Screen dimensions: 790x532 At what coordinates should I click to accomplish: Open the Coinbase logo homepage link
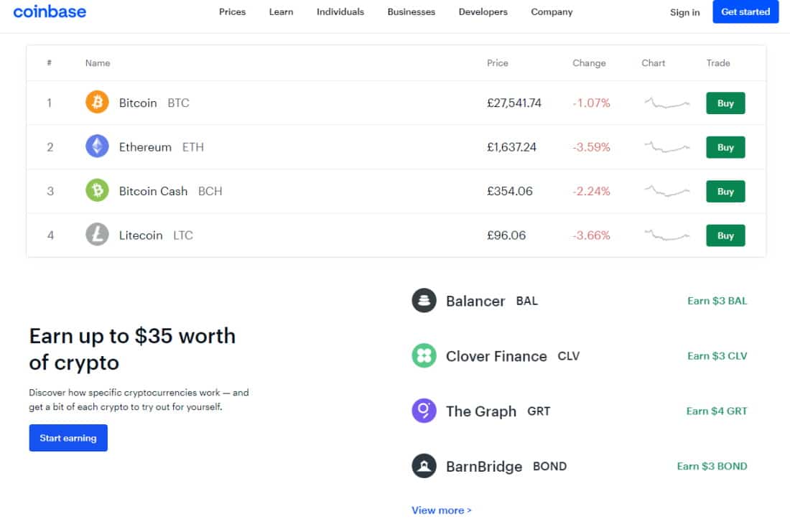pyautogui.click(x=49, y=11)
